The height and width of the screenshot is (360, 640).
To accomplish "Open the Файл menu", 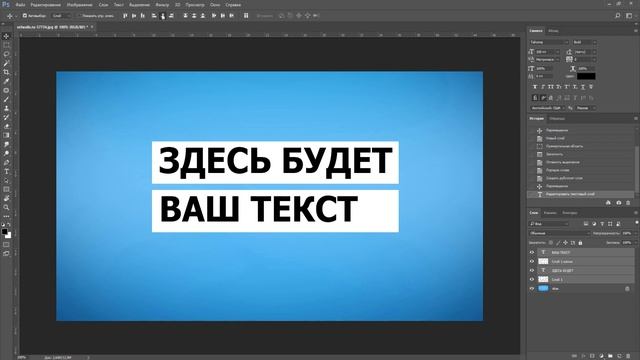I will pyautogui.click(x=20, y=5).
